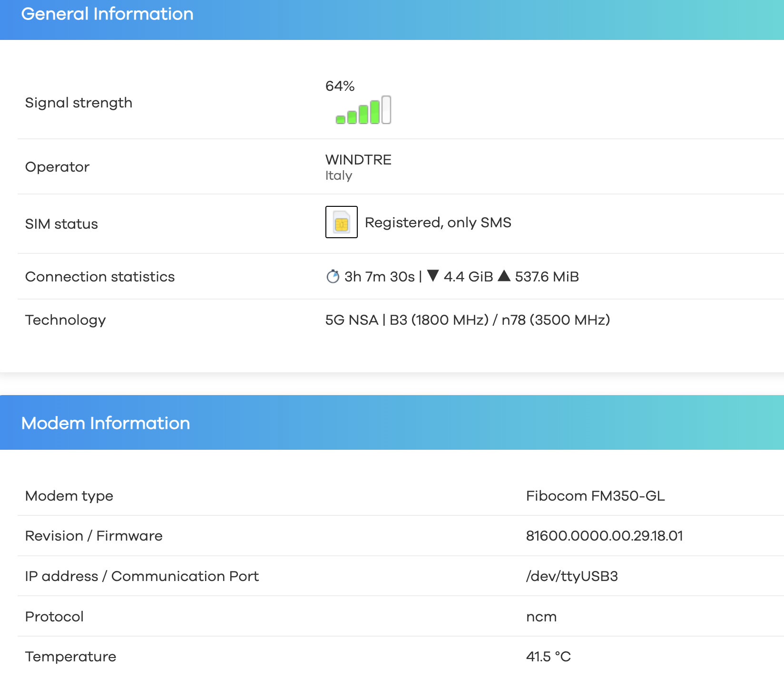
Task: Click the Technology label
Action: pyautogui.click(x=66, y=320)
